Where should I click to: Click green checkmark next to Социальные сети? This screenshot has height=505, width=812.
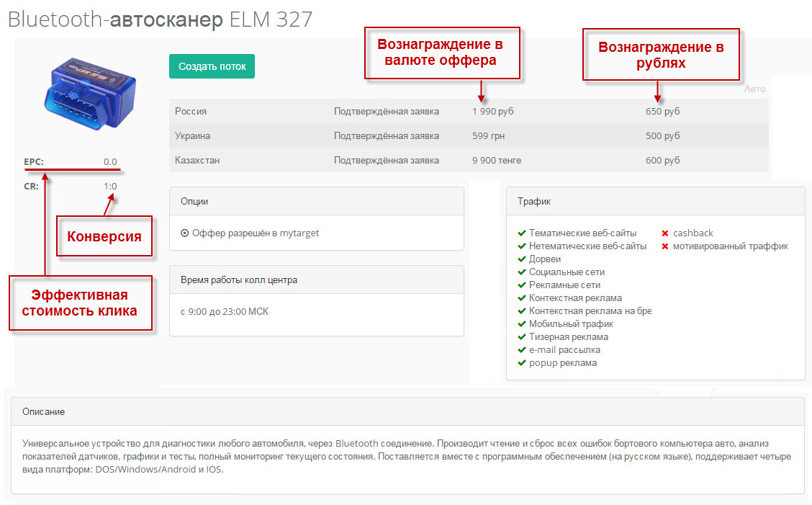tap(522, 272)
